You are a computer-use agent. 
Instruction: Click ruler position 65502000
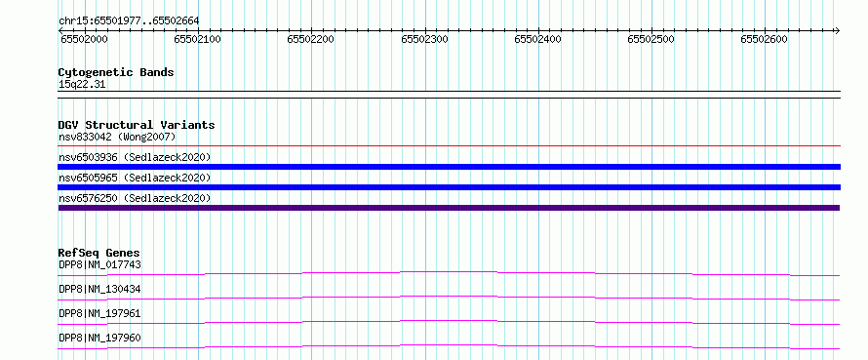84,39
